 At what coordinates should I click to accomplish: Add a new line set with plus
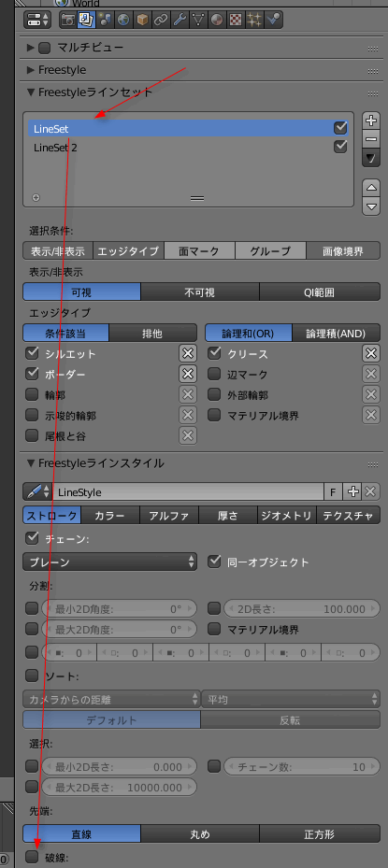tap(371, 120)
